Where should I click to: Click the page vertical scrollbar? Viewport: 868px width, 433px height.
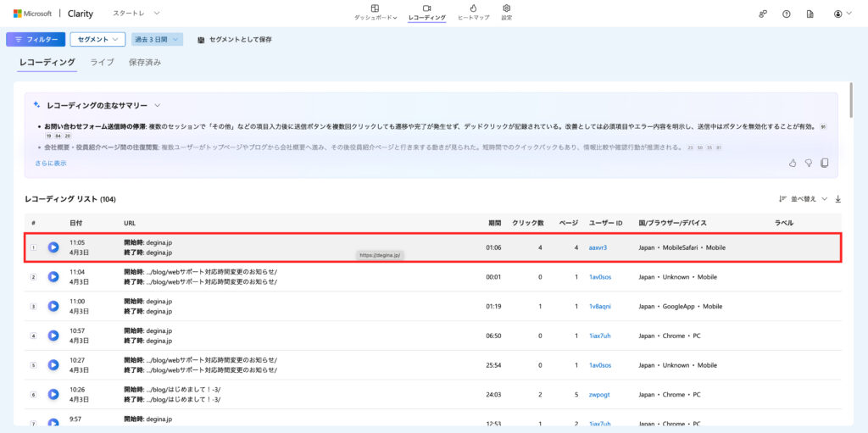(851, 110)
